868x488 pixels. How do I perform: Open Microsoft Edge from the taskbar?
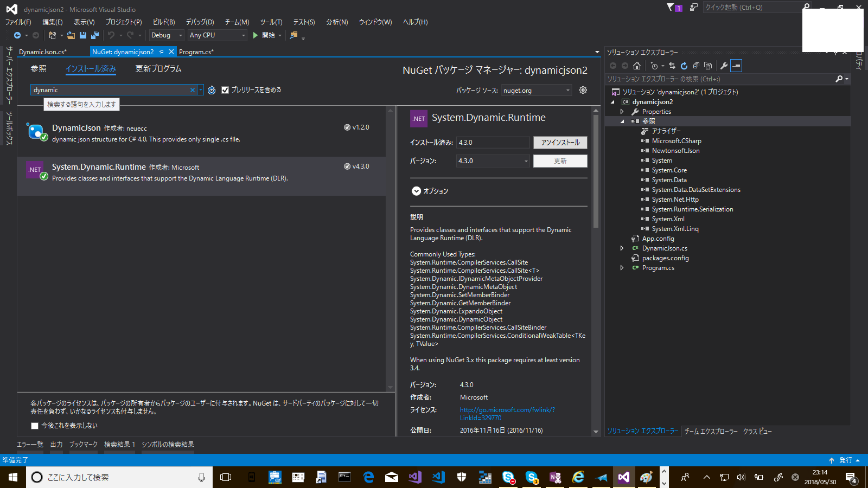click(x=368, y=477)
